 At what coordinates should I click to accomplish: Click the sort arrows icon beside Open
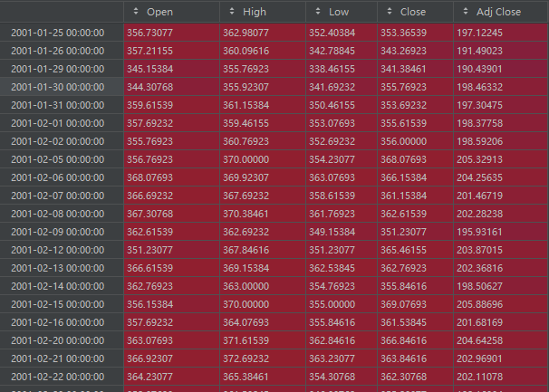(x=136, y=12)
